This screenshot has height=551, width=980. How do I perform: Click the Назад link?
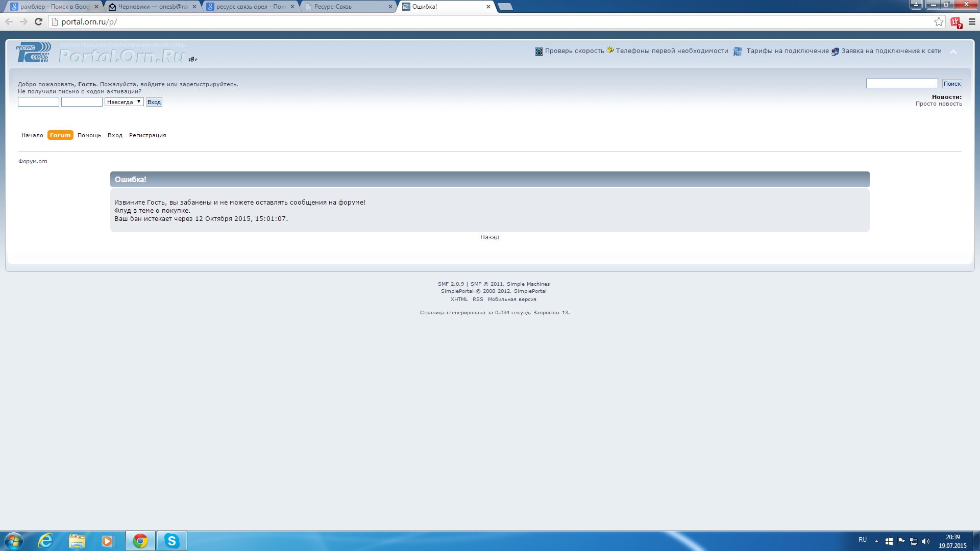coord(489,237)
